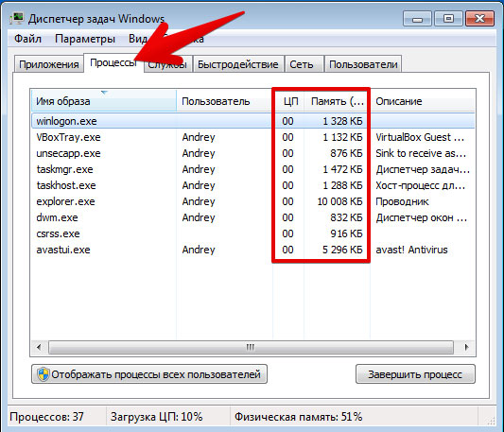Click the left scroll arrow of horizontal scrollbar
Viewport: 504px width, 432px height.
(x=39, y=347)
